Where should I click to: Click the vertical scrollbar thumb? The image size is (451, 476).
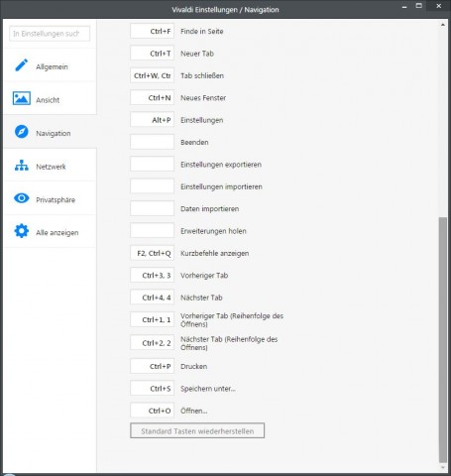[442, 340]
